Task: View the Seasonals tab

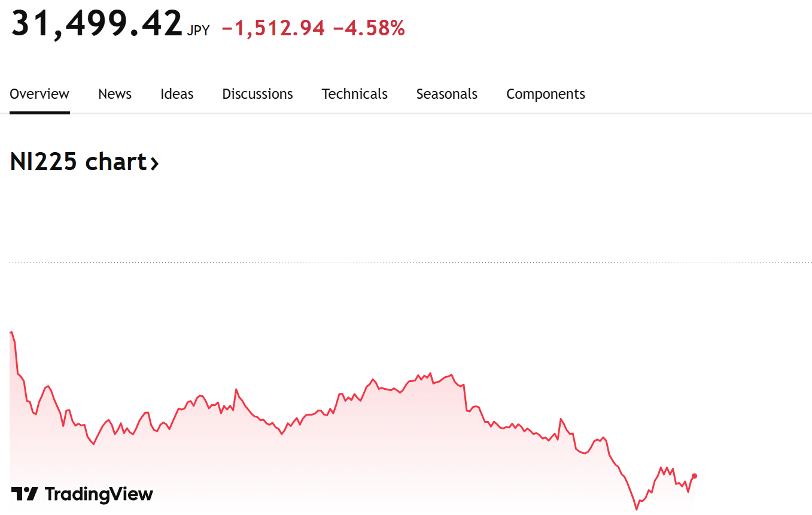Action: (447, 94)
